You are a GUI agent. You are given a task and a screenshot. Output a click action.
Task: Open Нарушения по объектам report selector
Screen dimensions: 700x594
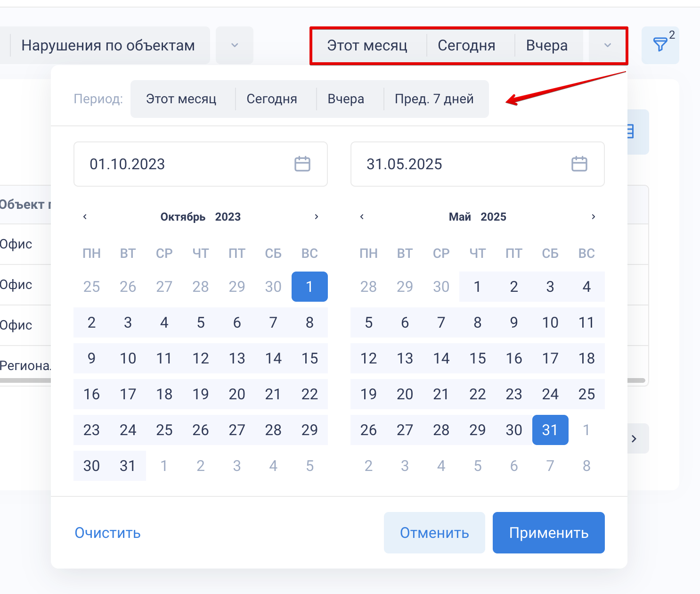108,45
